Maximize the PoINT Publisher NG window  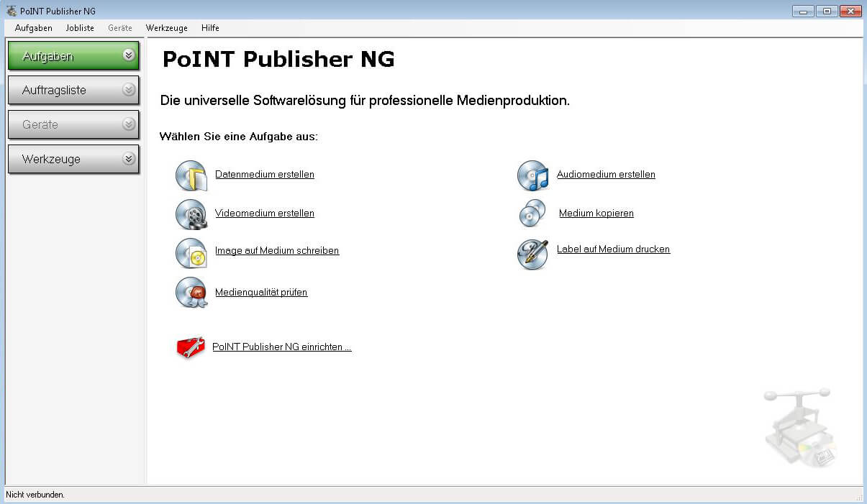827,11
